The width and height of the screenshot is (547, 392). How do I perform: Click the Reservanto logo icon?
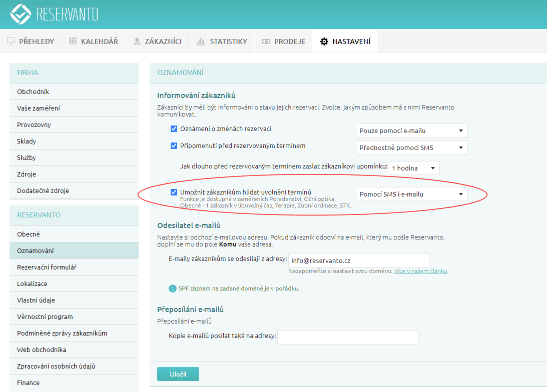click(21, 14)
